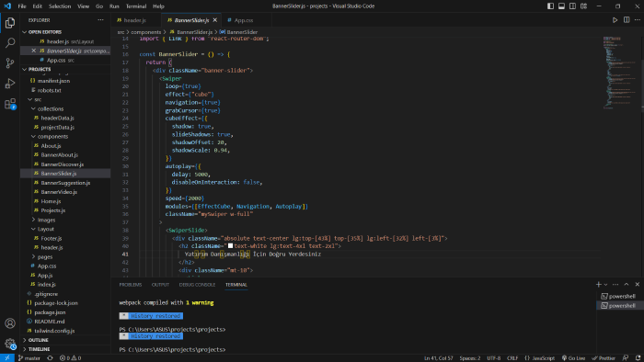Switch to the header.js editor tab
The image size is (644, 362).
click(x=135, y=20)
